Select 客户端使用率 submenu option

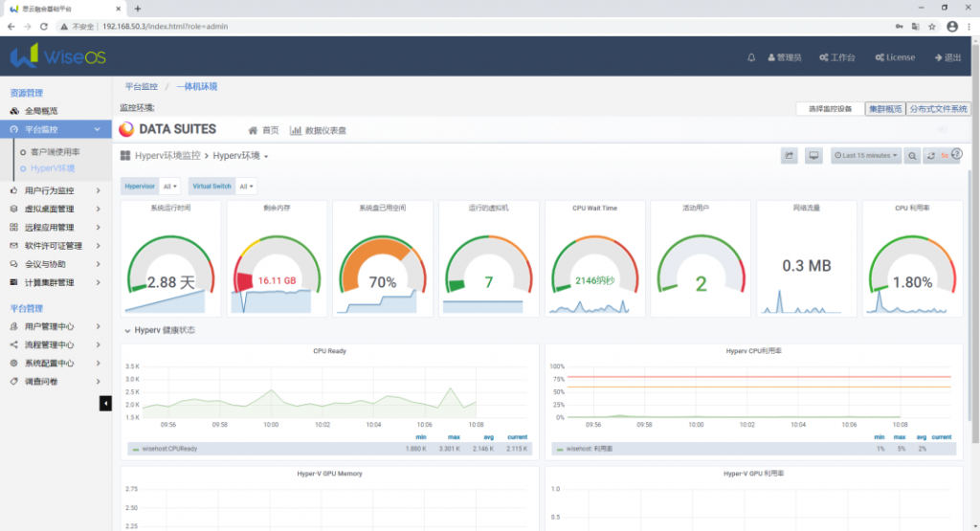pyautogui.click(x=55, y=151)
